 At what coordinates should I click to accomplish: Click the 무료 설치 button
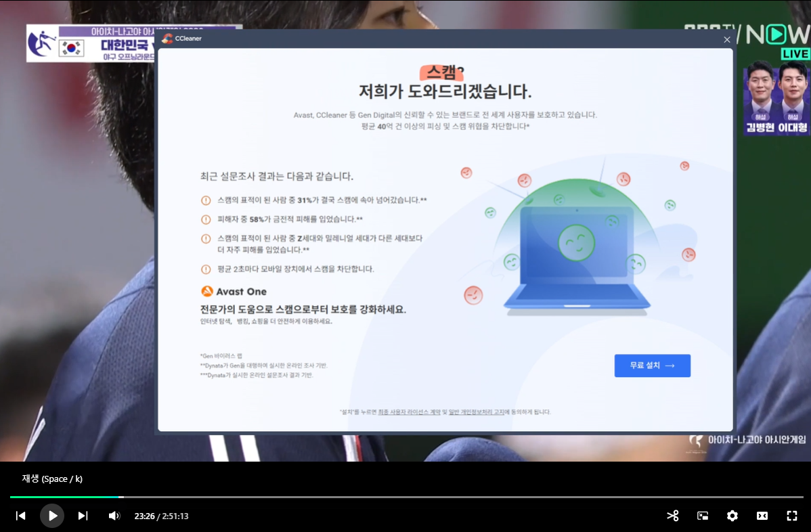tap(652, 365)
